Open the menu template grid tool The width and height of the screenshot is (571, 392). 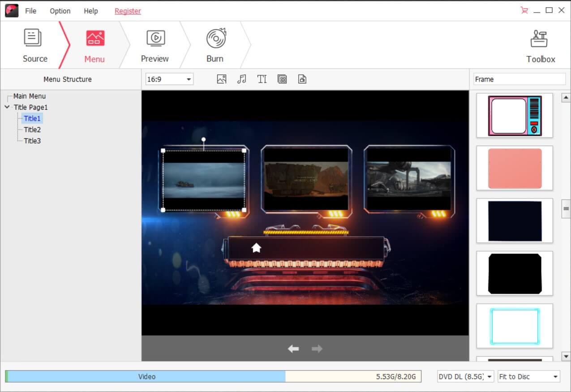click(x=282, y=79)
